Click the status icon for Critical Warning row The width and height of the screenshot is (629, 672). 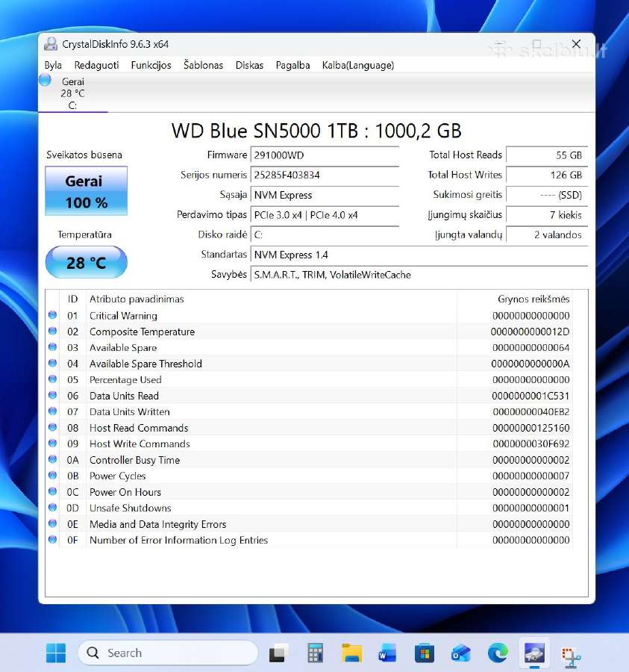point(53,315)
